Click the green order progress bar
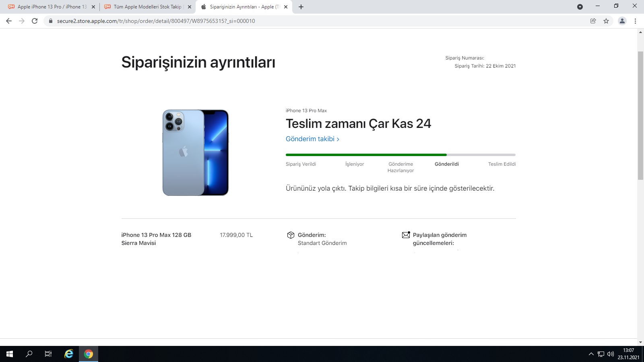The width and height of the screenshot is (644, 362). pyautogui.click(x=366, y=155)
